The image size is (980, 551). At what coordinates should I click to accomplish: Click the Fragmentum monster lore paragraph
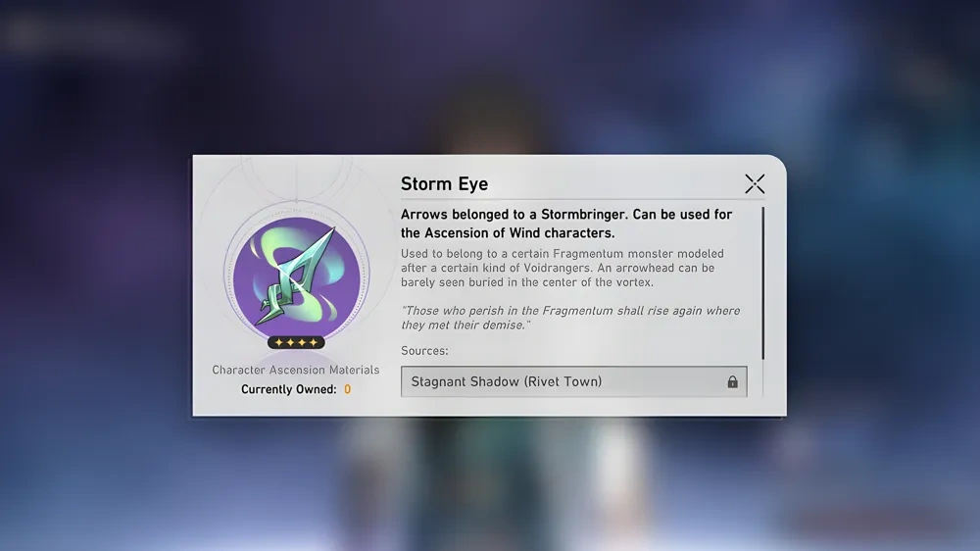(563, 268)
